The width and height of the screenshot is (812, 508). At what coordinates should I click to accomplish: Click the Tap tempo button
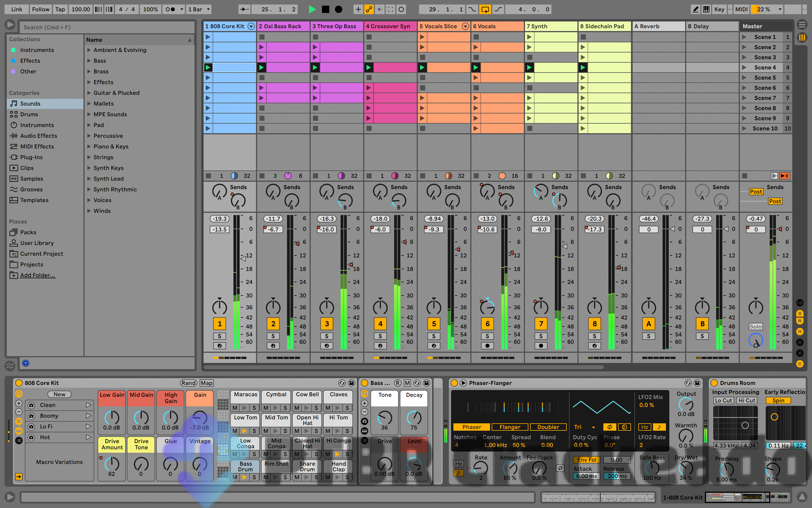(x=60, y=9)
